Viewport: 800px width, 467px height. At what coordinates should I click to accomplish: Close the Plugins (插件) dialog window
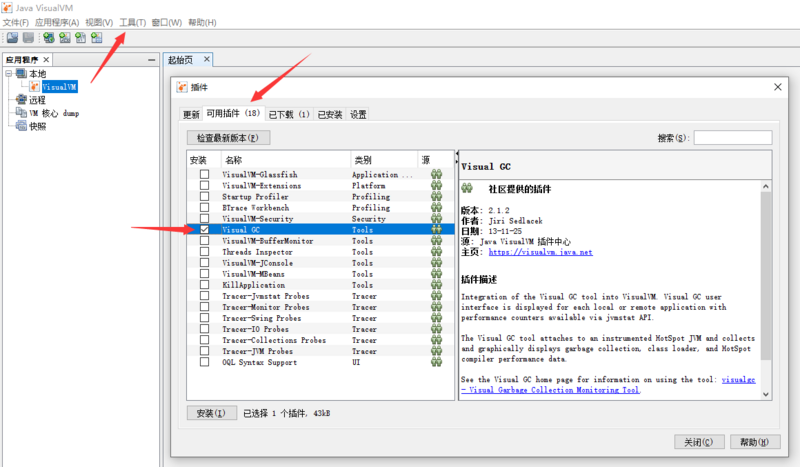(x=778, y=87)
